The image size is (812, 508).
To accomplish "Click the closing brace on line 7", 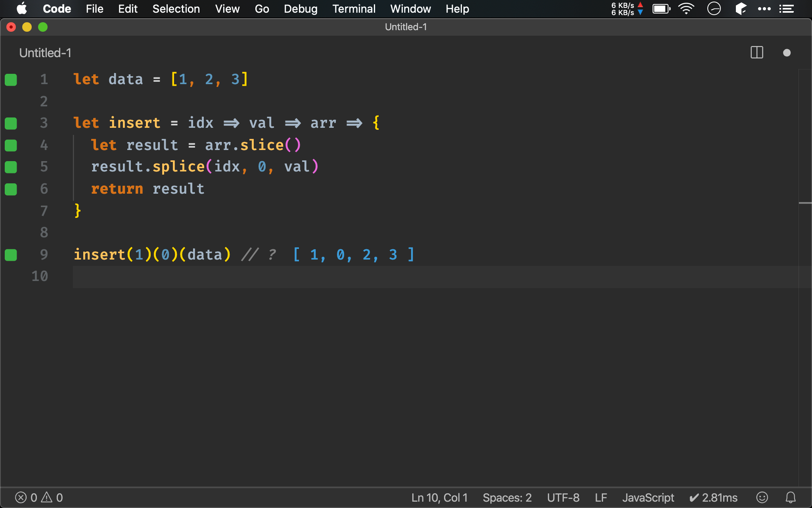I will click(x=78, y=211).
